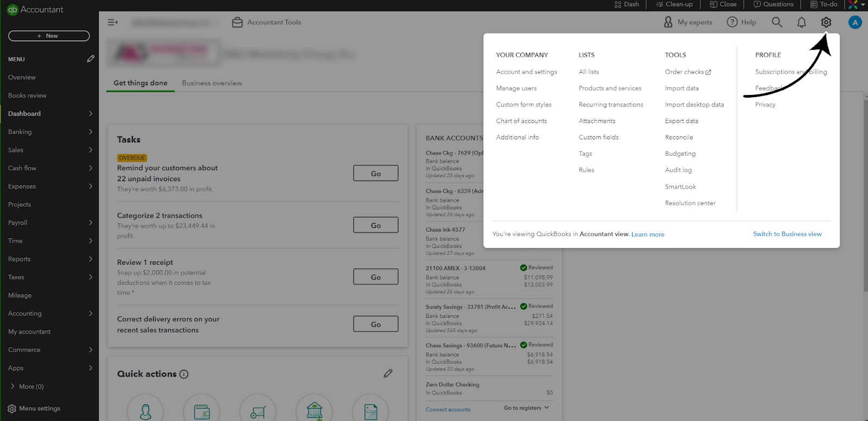Open Resolution center
This screenshot has height=421, width=868.
click(x=690, y=203)
